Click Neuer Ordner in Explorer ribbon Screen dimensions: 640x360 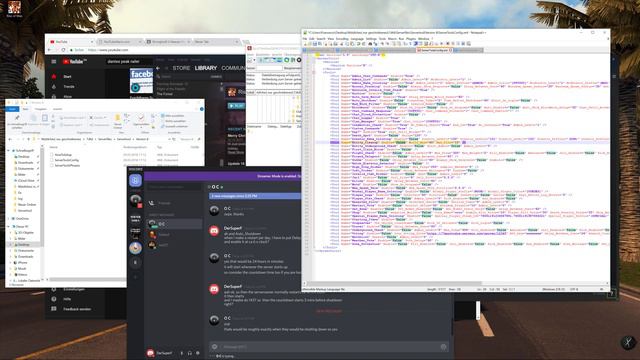coord(118,121)
